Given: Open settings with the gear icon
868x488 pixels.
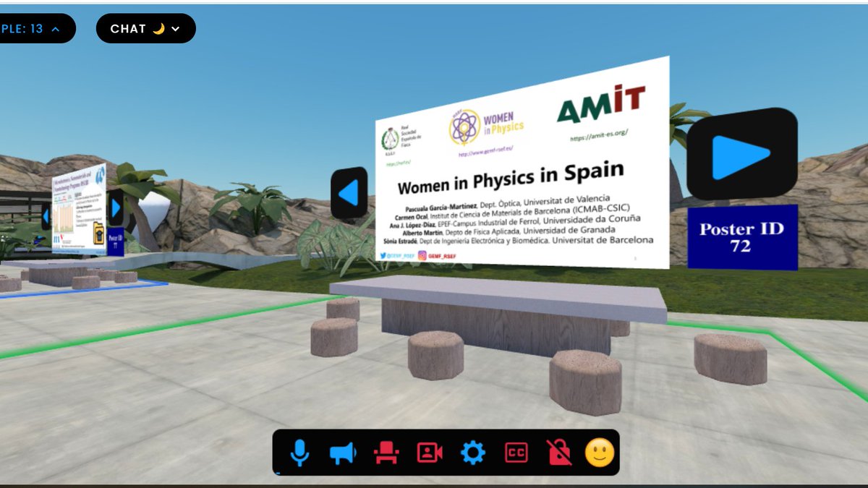Looking at the screenshot, I should [x=473, y=453].
